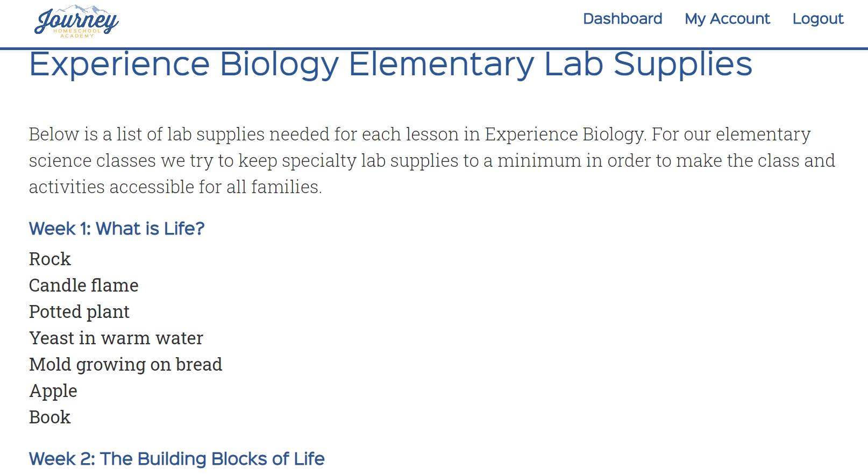Click the Rock supply item

[50, 259]
